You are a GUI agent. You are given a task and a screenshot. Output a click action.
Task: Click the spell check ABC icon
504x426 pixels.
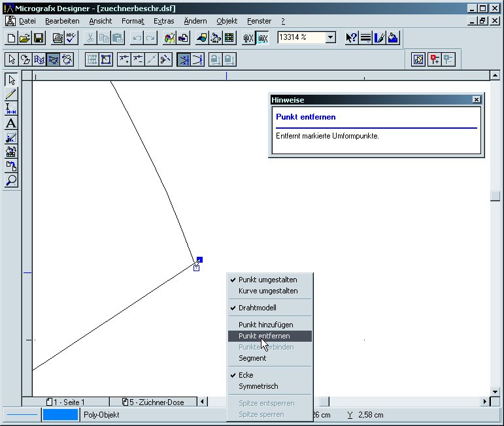(x=71, y=38)
